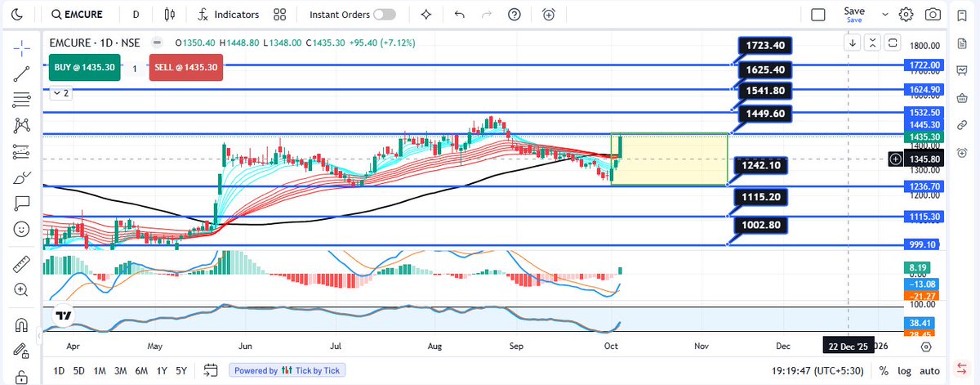980x385 pixels.
Task: Open the candlestick chart style selector
Action: coord(169,14)
